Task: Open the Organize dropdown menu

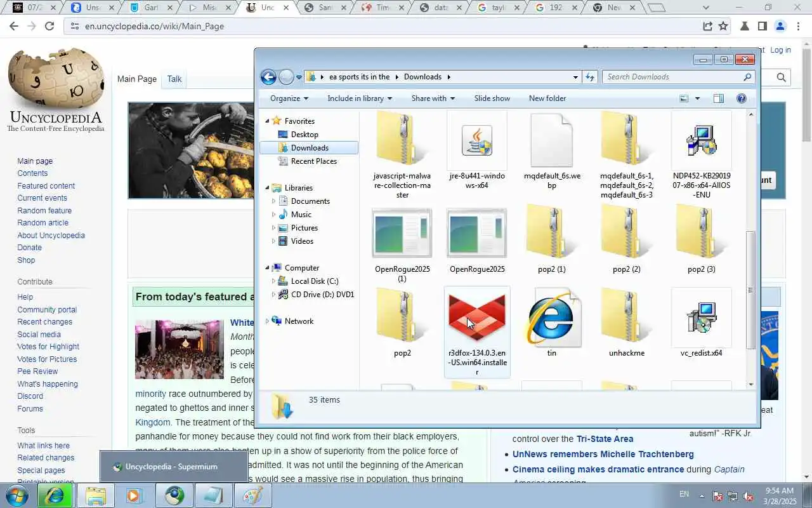Action: (x=289, y=98)
